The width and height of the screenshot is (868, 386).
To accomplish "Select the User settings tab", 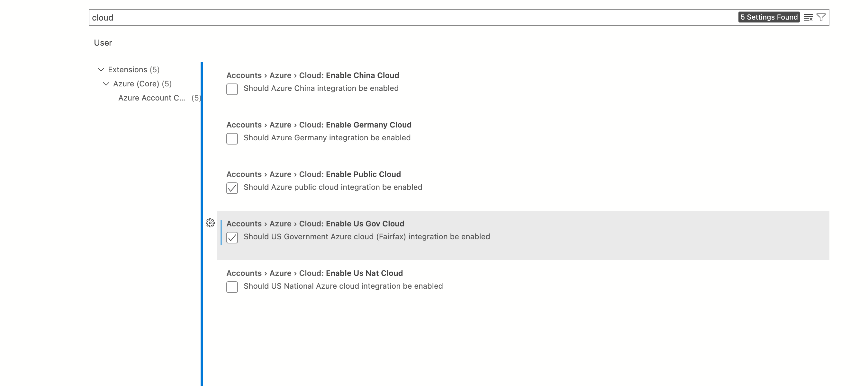I will [x=103, y=43].
